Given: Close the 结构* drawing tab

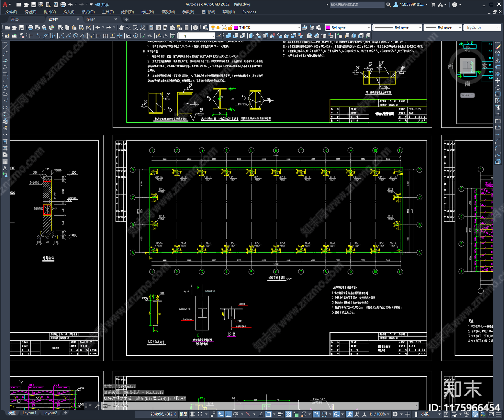Looking at the screenshot, I should point(78,19).
